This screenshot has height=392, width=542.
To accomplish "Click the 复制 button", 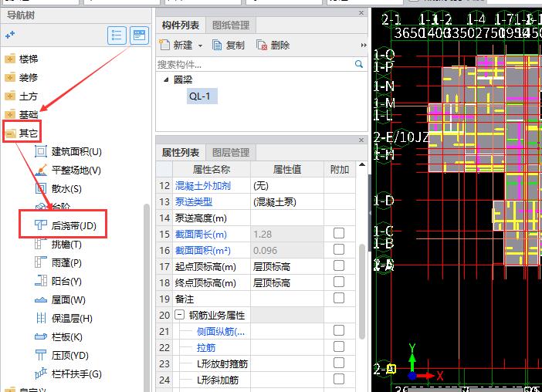I will tap(229, 46).
